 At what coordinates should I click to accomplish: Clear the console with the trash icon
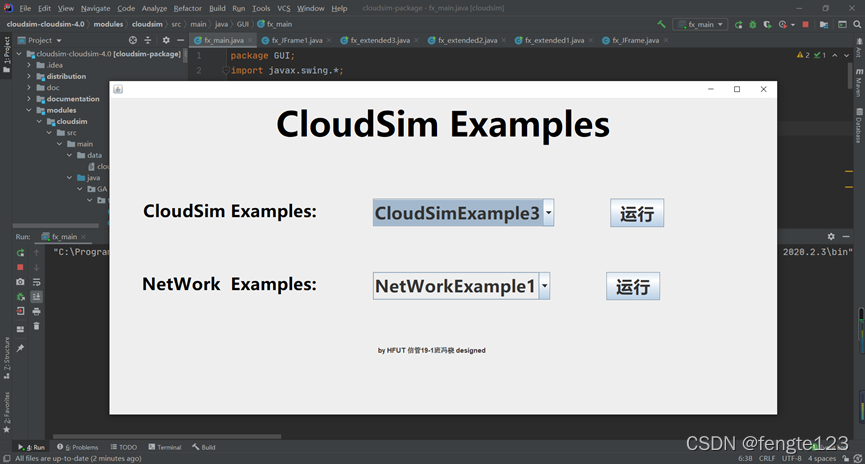point(36,326)
